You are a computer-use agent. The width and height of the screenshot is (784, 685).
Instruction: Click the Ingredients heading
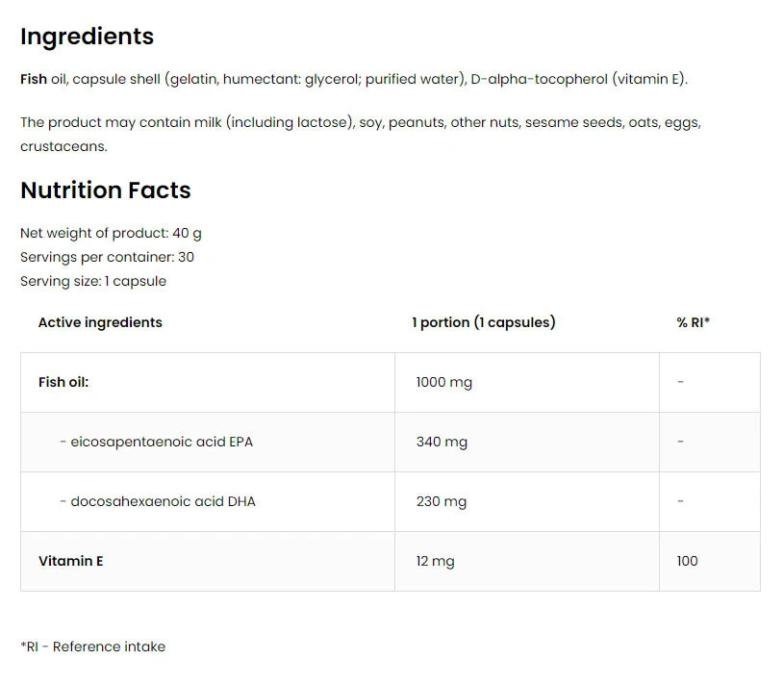tap(87, 37)
